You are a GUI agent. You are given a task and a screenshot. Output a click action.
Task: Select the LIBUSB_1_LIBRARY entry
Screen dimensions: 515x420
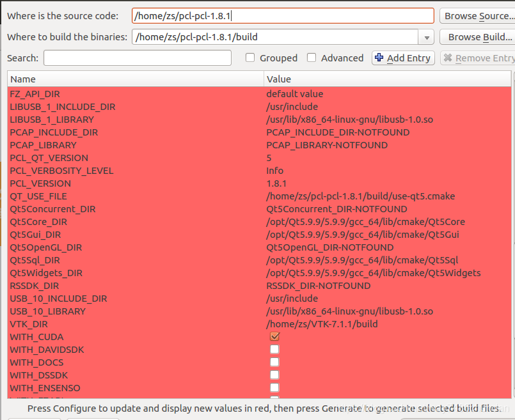[x=52, y=120]
